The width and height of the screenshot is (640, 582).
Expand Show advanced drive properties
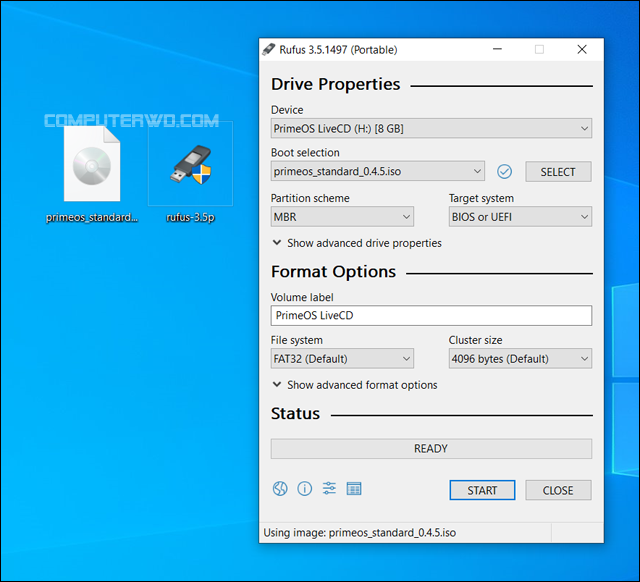pos(357,243)
